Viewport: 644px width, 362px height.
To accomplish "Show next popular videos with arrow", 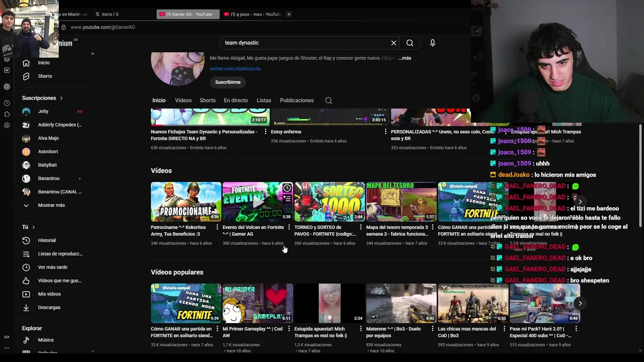I will coord(580,303).
